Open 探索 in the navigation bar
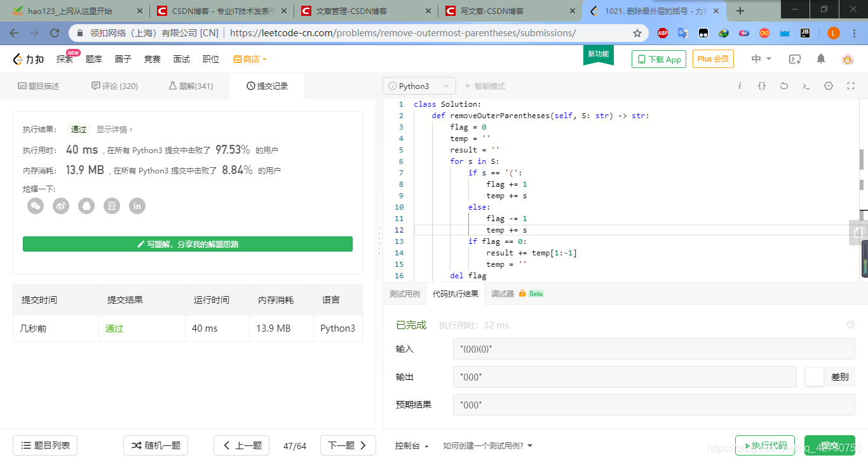The image size is (868, 460). (65, 59)
